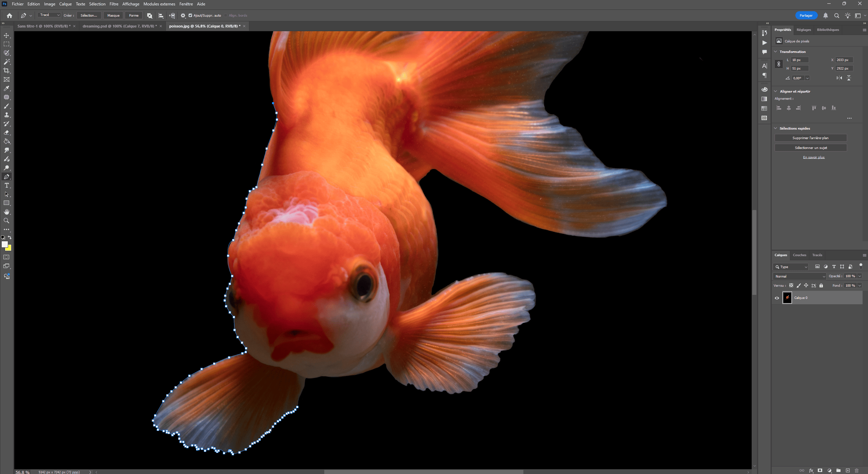Select the Eraser tool
The width and height of the screenshot is (868, 474).
[x=6, y=133]
